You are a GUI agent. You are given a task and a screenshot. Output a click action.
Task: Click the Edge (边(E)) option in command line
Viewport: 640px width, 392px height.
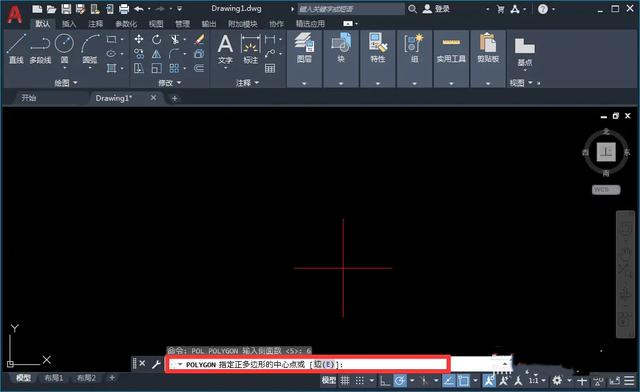click(324, 364)
